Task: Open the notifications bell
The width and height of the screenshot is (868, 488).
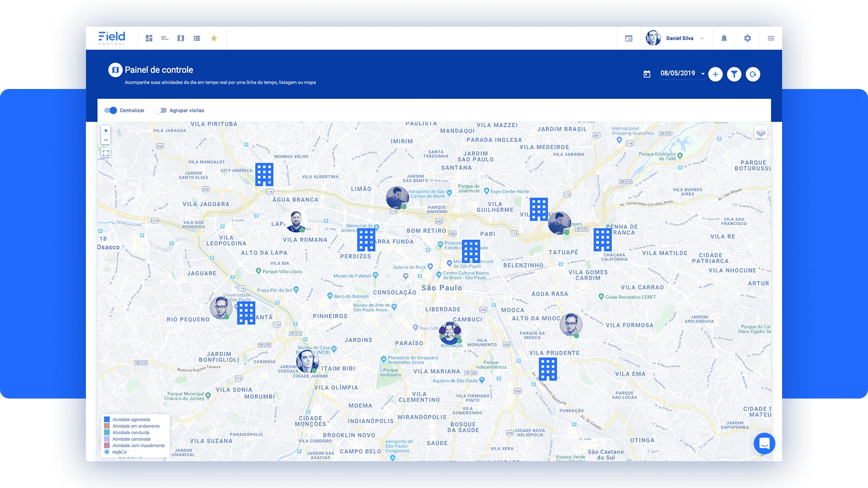Action: (724, 38)
